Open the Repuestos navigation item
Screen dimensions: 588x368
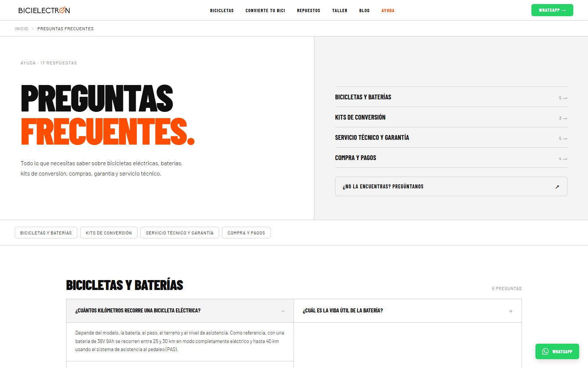[x=309, y=10]
